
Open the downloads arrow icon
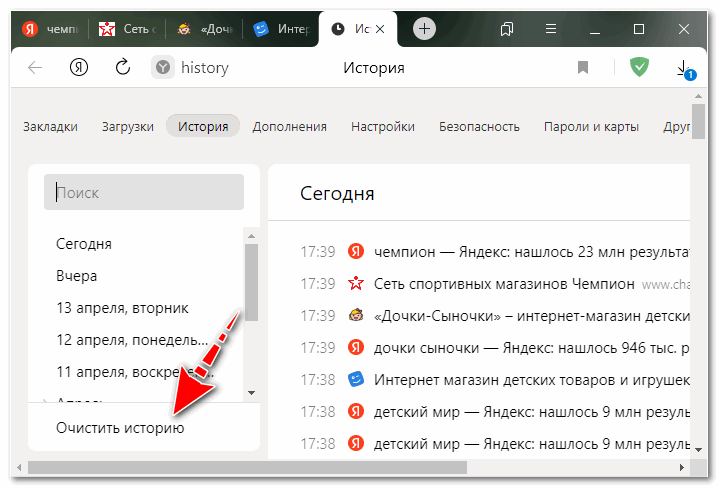[x=684, y=68]
